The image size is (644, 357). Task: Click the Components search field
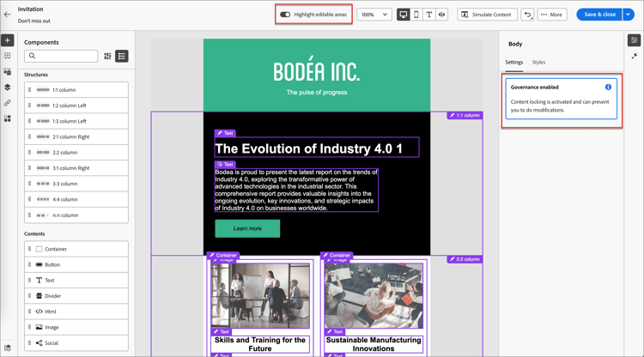(x=61, y=56)
